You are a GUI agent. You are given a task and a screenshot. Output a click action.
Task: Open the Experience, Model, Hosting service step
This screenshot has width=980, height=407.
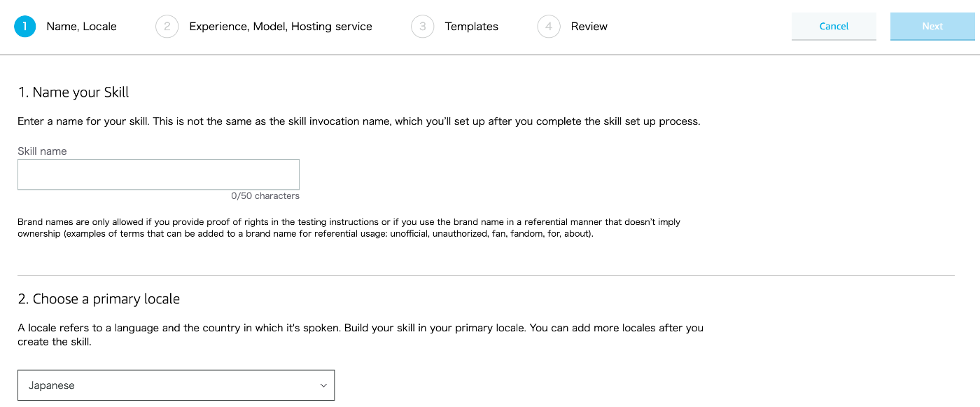point(281,27)
